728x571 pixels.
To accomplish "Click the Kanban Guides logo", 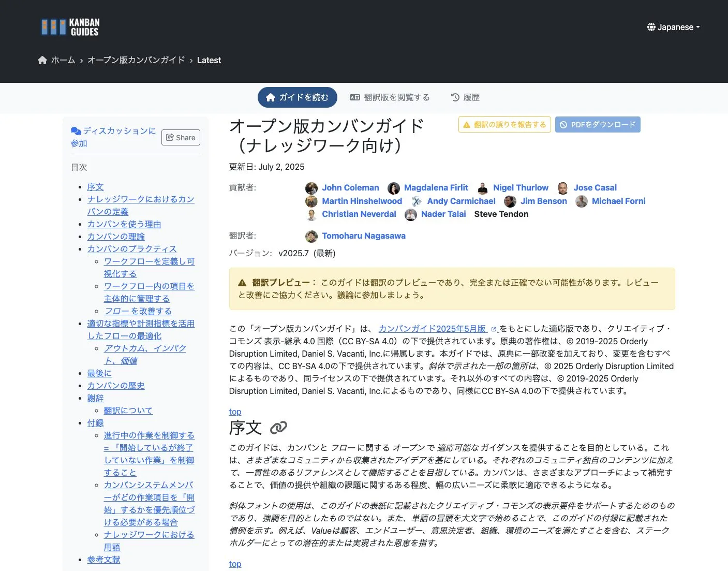I will 70,27.
